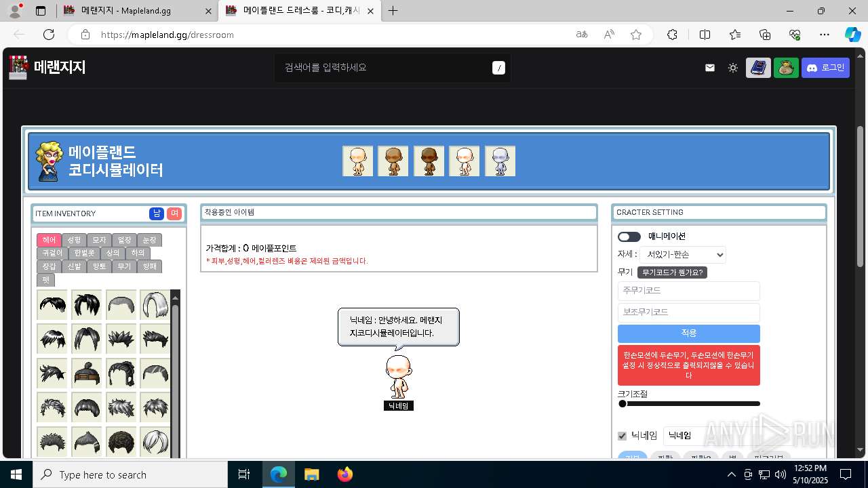The width and height of the screenshot is (868, 488).
Task: Open the Browser essentials icon
Action: [795, 35]
